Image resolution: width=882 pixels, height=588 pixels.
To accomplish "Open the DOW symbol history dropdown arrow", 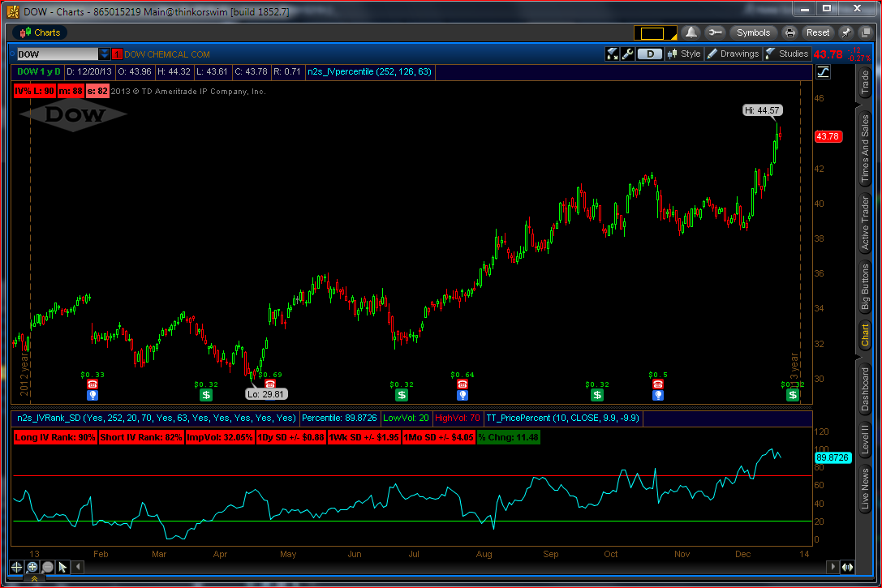I will [104, 54].
